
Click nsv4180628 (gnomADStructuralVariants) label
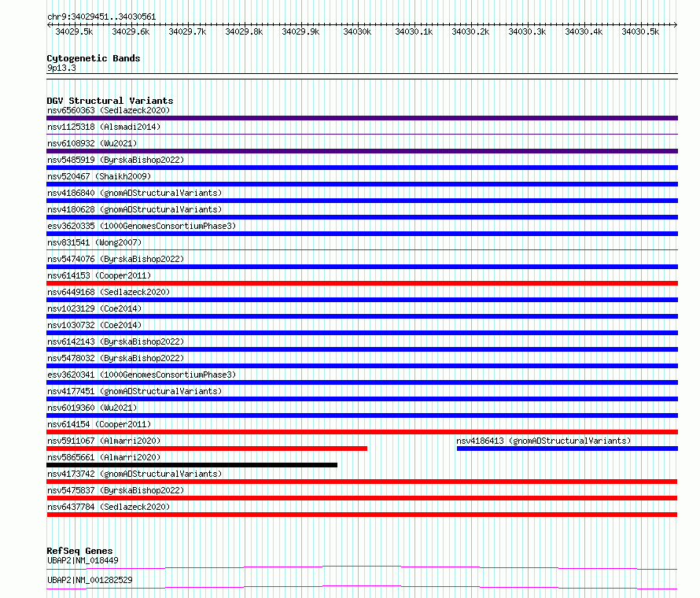pos(134,209)
